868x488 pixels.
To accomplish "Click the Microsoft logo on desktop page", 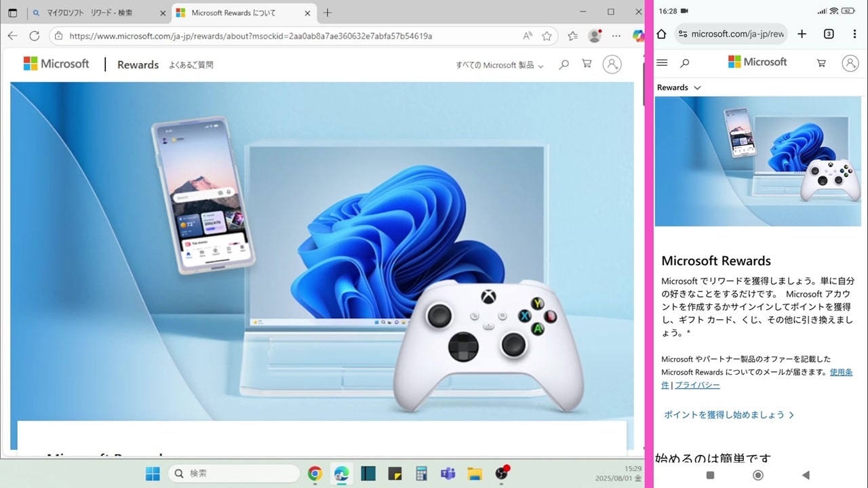I will pos(56,64).
